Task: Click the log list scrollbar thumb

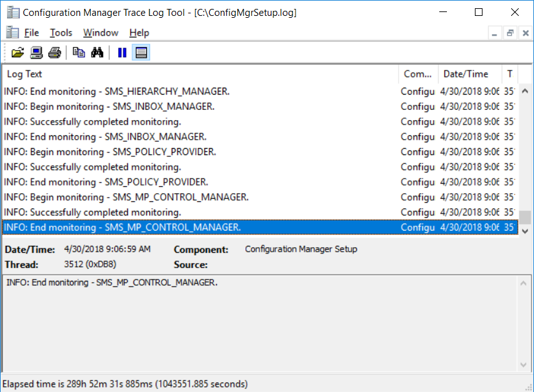Action: click(525, 217)
